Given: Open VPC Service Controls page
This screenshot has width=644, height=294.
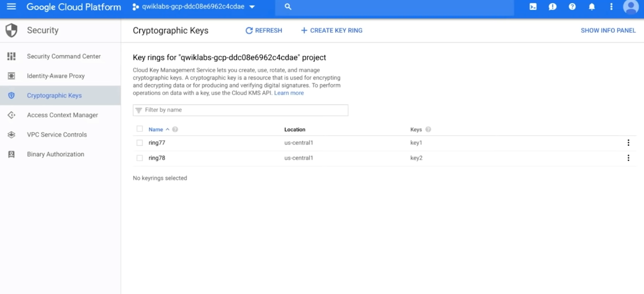Looking at the screenshot, I should (57, 135).
